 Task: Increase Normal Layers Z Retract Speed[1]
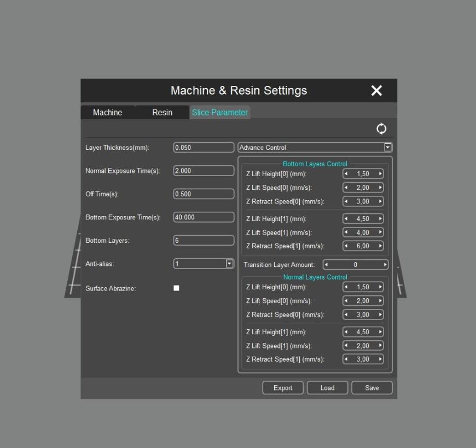pyautogui.click(x=380, y=359)
